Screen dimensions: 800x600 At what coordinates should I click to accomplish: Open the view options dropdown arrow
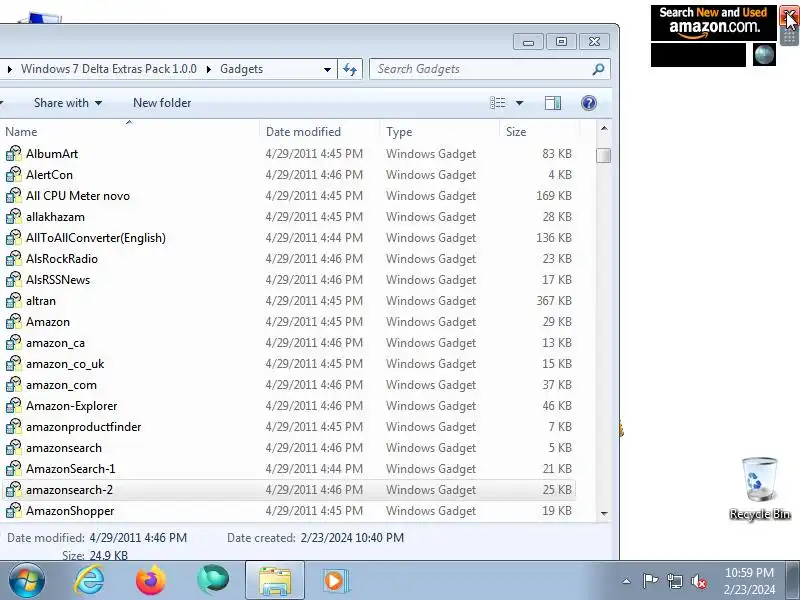pos(519,103)
